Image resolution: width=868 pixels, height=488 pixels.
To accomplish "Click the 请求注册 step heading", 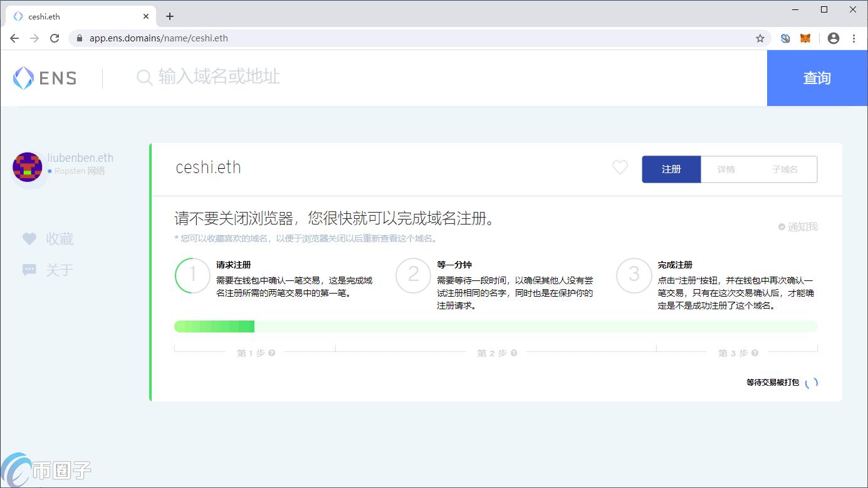I will pos(234,265).
